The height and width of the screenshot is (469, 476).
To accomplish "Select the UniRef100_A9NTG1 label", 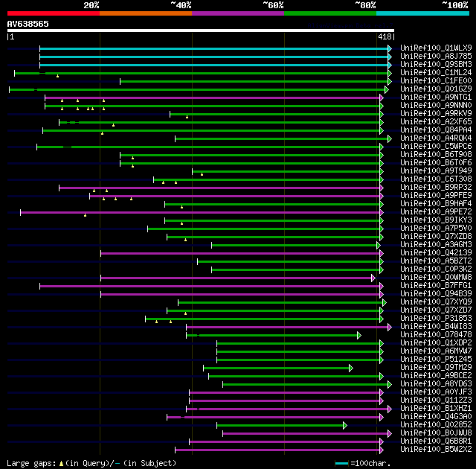I will pos(436,98).
